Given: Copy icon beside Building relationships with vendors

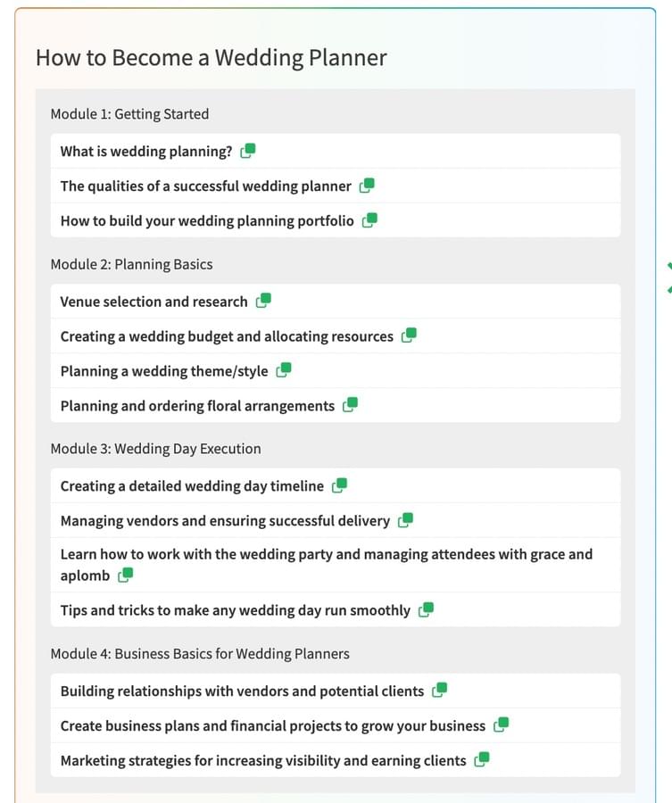Looking at the screenshot, I should tap(439, 691).
